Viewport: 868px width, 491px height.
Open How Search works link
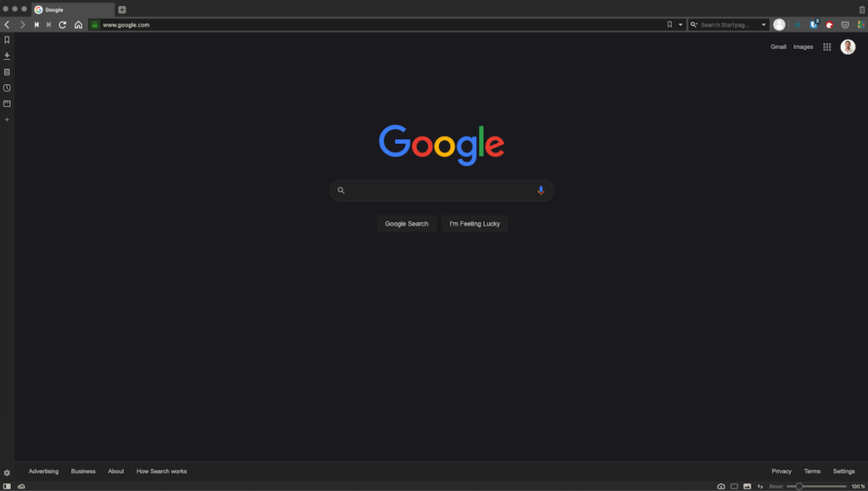pyautogui.click(x=162, y=471)
